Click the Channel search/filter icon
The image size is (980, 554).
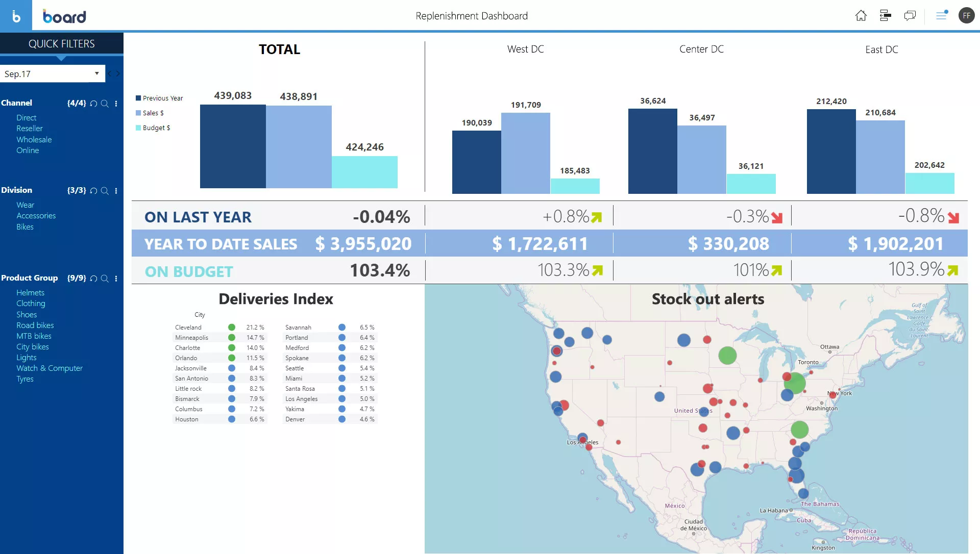(105, 103)
